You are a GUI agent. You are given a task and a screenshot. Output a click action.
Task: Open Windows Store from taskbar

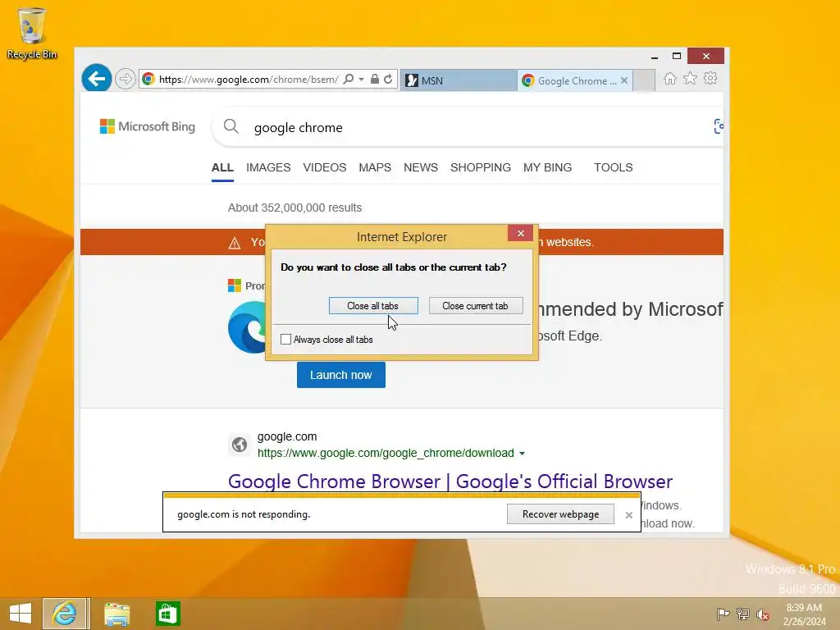tap(167, 614)
